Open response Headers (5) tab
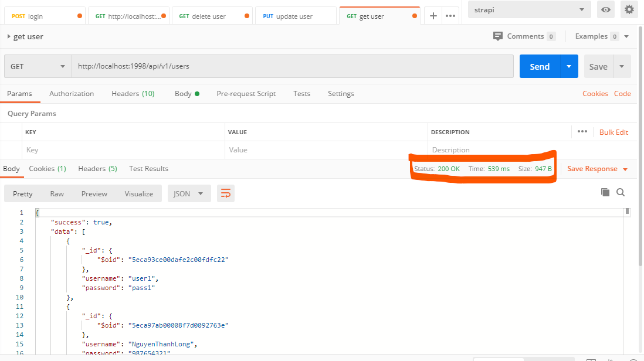644x361 pixels. click(97, 169)
